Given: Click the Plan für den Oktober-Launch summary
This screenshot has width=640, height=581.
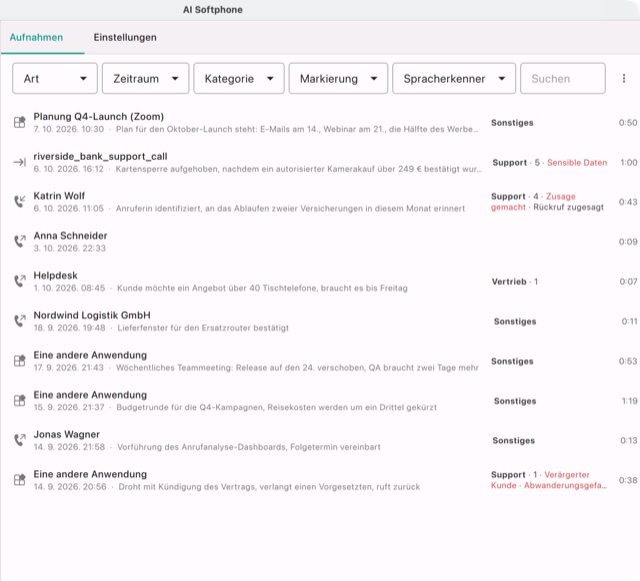Looking at the screenshot, I should 297,129.
